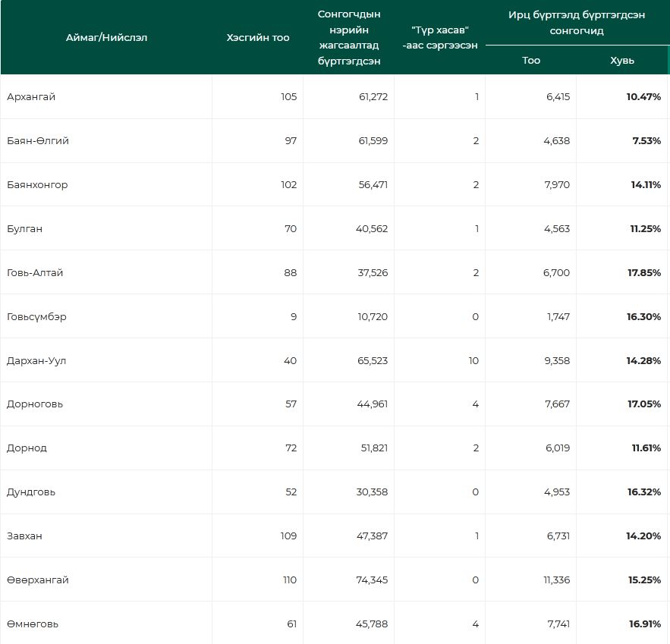The image size is (670, 644).
Task: Click the Дорнод province cell
Action: coord(27,448)
